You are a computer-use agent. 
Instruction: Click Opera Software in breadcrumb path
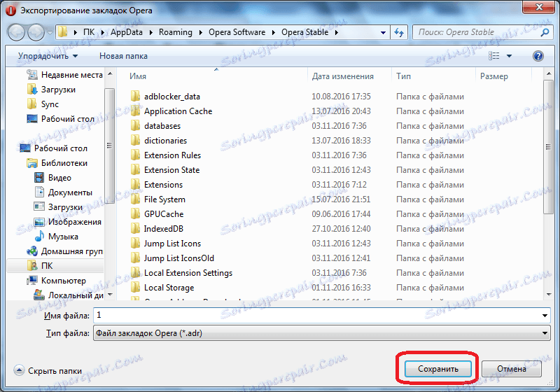coord(237,32)
